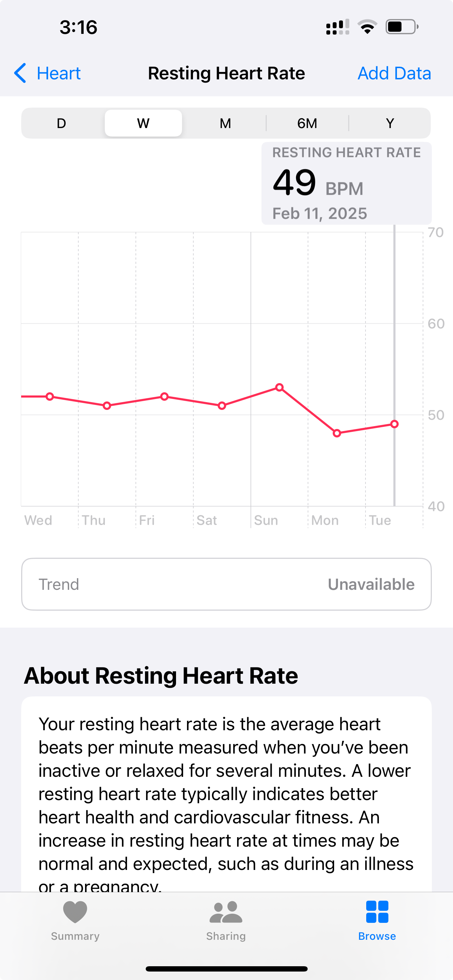This screenshot has height=980, width=453.
Task: Tap the cellular signal bars icon
Action: click(337, 27)
